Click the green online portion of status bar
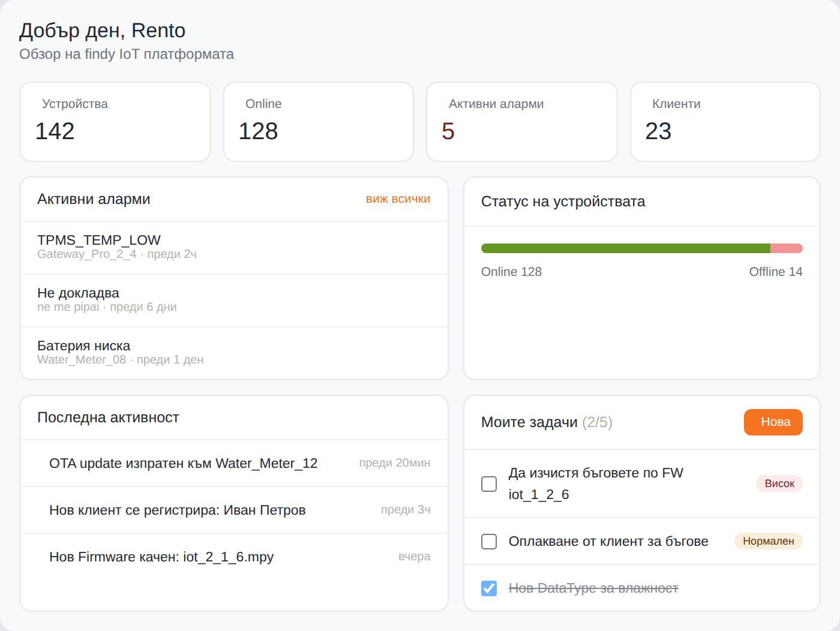The image size is (840, 631). click(x=626, y=248)
